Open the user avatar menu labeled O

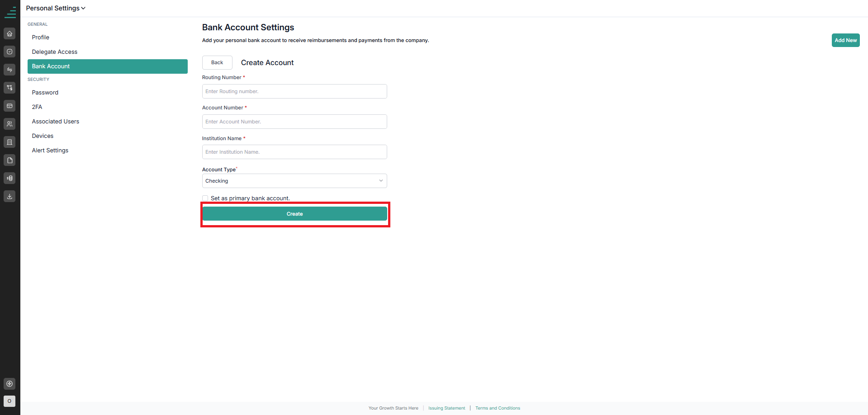pyautogui.click(x=9, y=401)
